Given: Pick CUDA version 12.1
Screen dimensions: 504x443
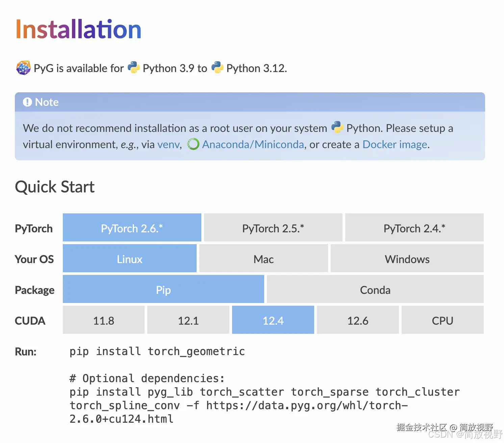Looking at the screenshot, I should (x=188, y=320).
